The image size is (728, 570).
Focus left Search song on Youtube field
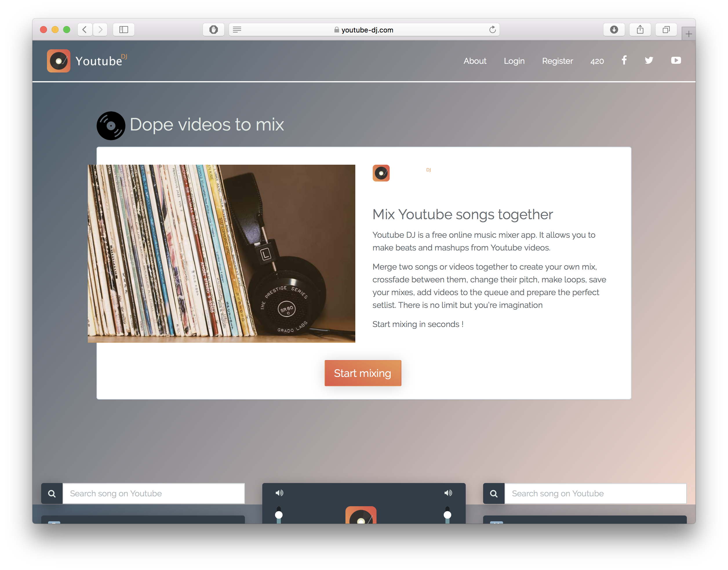pos(154,493)
